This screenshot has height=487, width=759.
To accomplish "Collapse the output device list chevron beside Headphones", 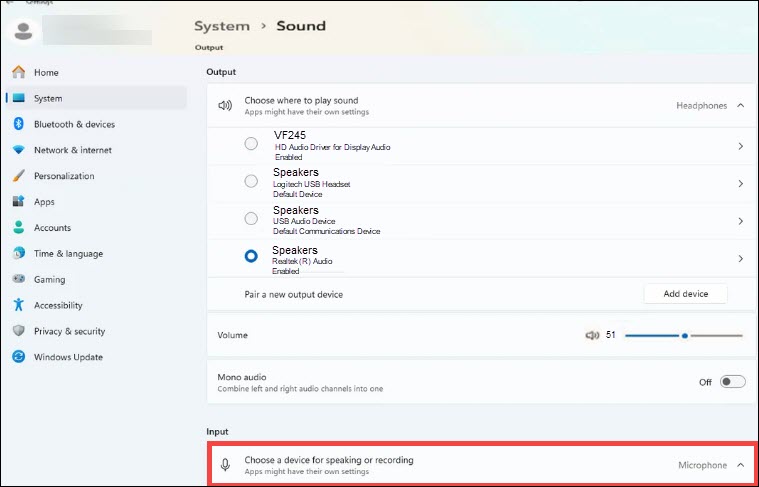I will [741, 106].
